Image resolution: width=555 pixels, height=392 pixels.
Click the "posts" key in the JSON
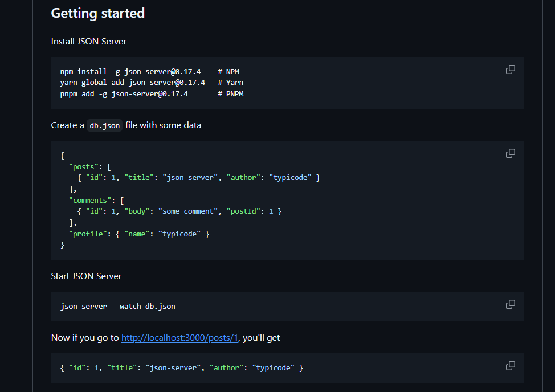coord(81,166)
